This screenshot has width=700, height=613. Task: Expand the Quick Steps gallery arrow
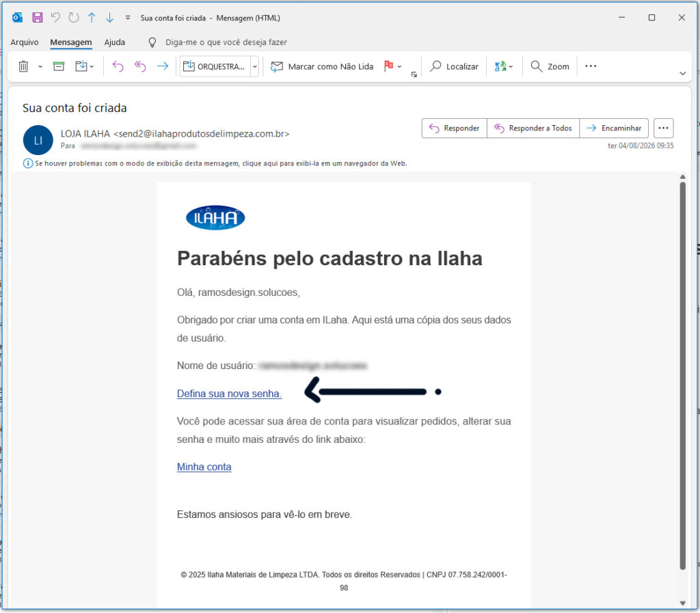point(254,66)
